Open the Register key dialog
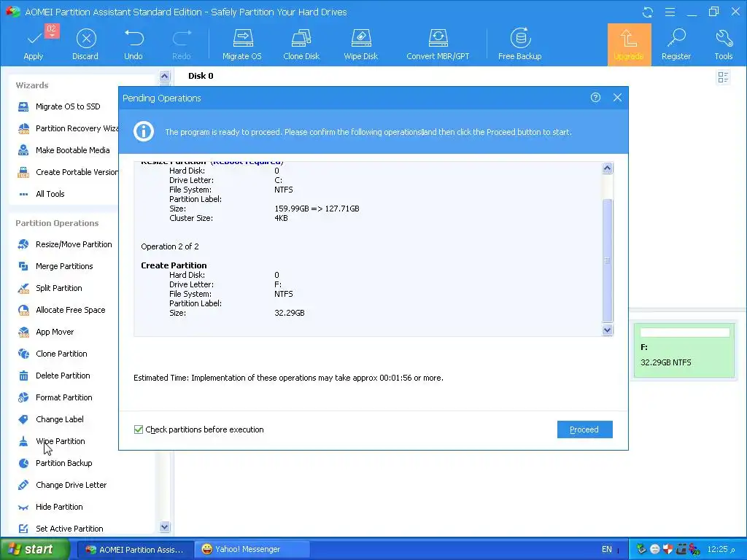The height and width of the screenshot is (560, 747). pyautogui.click(x=676, y=44)
